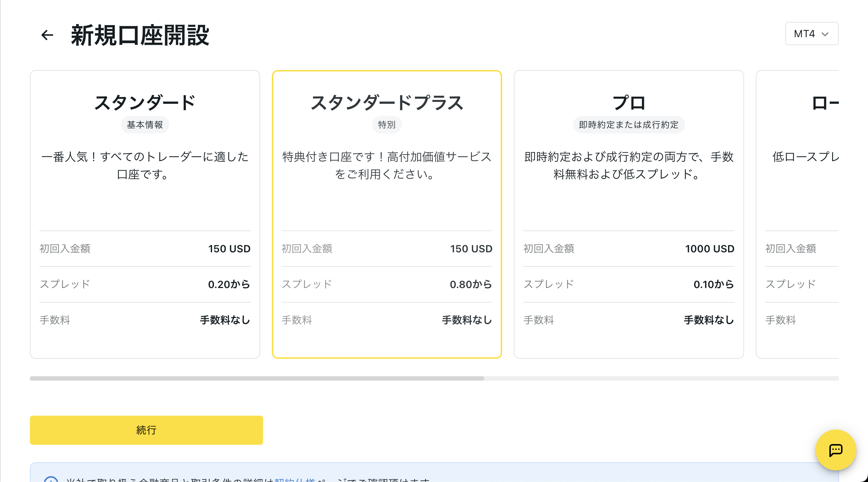Open the 契約仕様 link in the notice
The image size is (868, 482).
coord(294,480)
